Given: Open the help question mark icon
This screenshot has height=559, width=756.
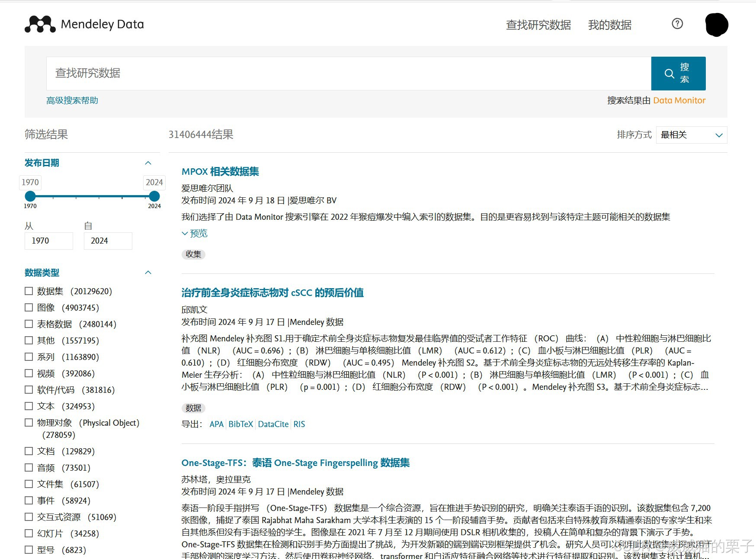Looking at the screenshot, I should [677, 24].
